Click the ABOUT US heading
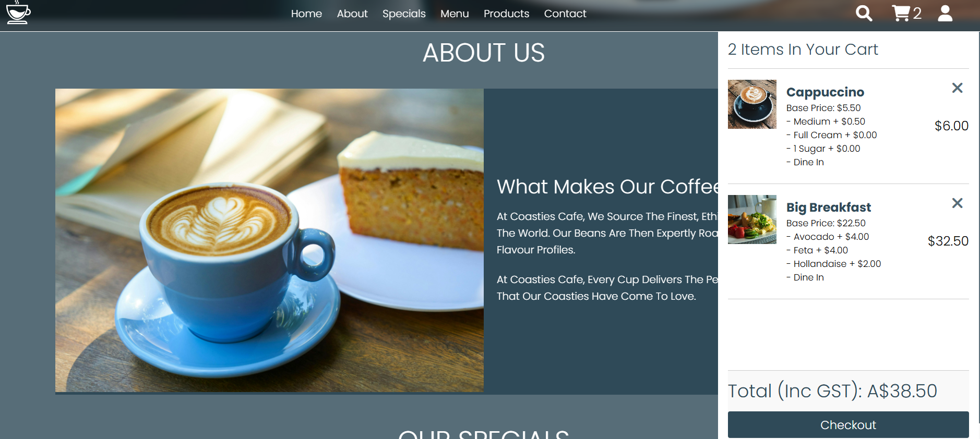 coord(484,53)
